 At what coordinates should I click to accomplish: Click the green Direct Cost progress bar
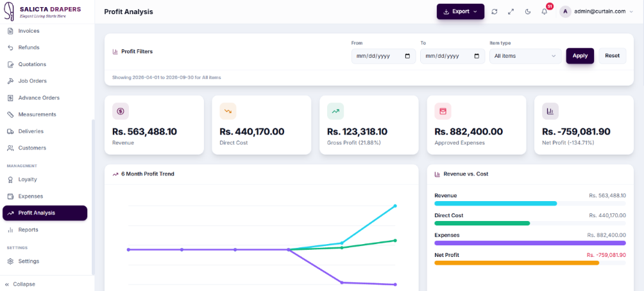tap(482, 223)
